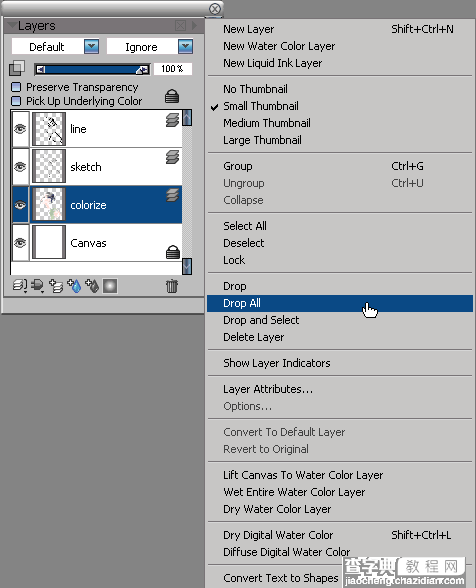Viewport: 476px width, 588px height.
Task: Click the create layer mask icon
Action: 110,286
